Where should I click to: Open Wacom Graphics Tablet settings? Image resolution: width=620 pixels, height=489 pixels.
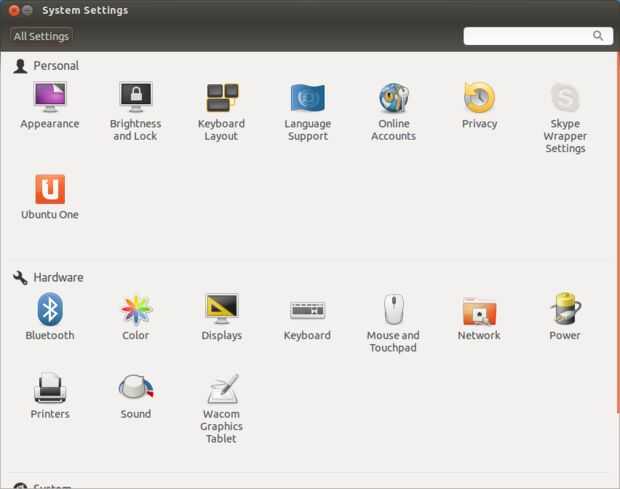tap(221, 408)
